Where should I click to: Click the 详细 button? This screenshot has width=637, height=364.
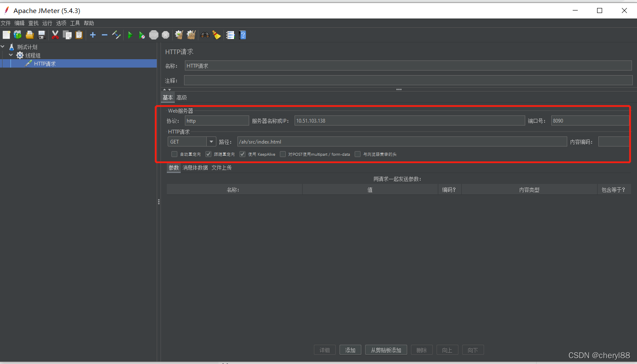tap(325, 350)
